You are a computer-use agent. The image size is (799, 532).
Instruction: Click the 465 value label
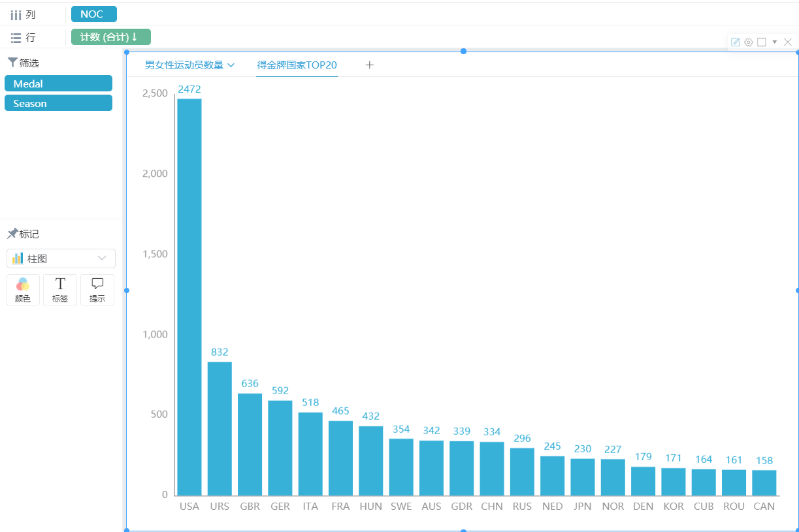point(340,411)
